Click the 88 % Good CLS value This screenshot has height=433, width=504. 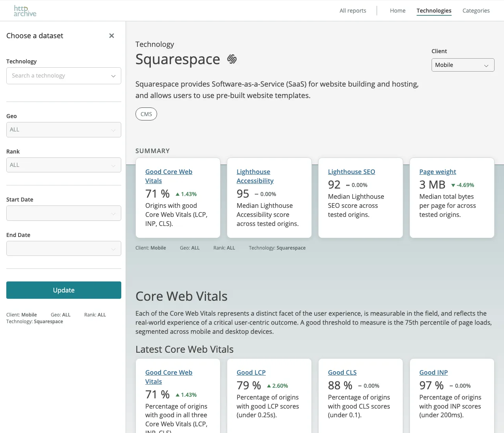pyautogui.click(x=340, y=385)
